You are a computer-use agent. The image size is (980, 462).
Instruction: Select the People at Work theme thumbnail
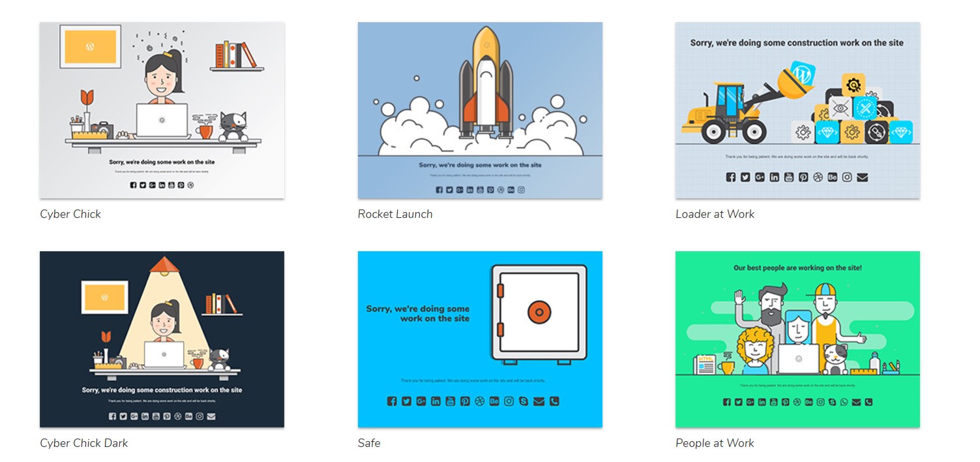pos(797,339)
